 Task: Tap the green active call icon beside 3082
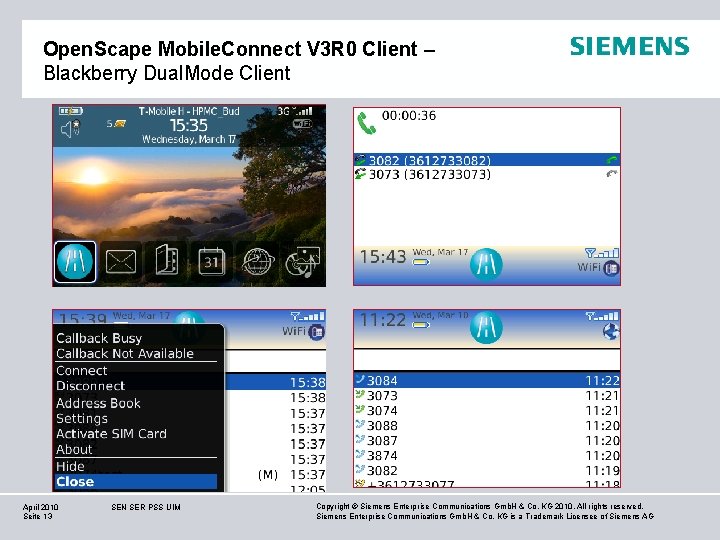pos(611,160)
